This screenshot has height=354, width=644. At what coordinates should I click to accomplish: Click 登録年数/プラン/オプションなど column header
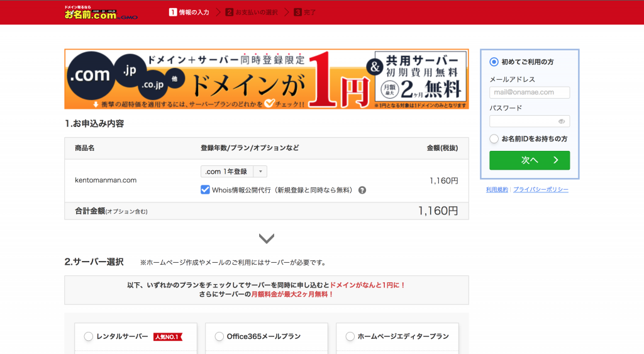tap(250, 148)
